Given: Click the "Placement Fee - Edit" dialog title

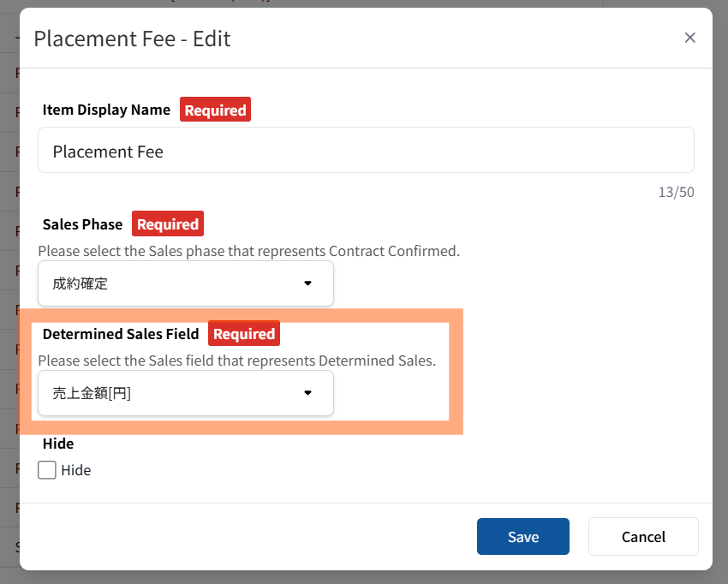Looking at the screenshot, I should coord(132,39).
